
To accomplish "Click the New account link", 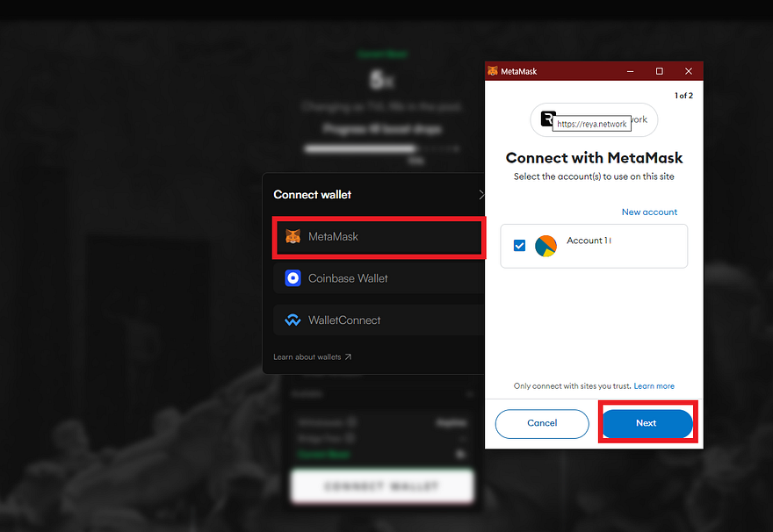I will coord(649,212).
